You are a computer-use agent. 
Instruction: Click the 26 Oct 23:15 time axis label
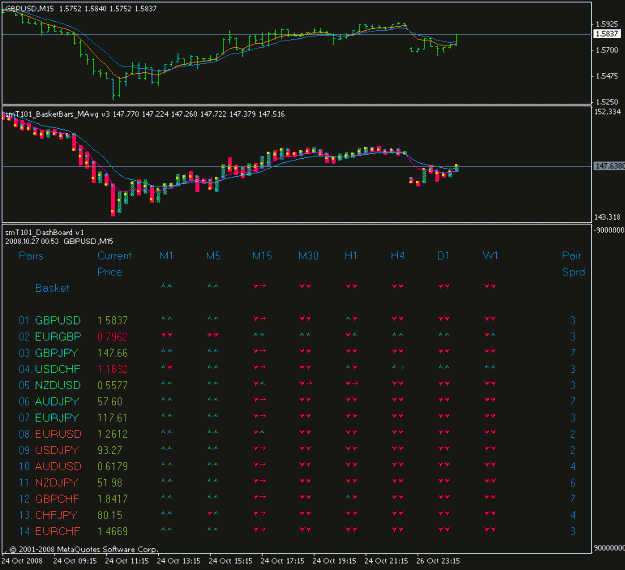point(438,561)
